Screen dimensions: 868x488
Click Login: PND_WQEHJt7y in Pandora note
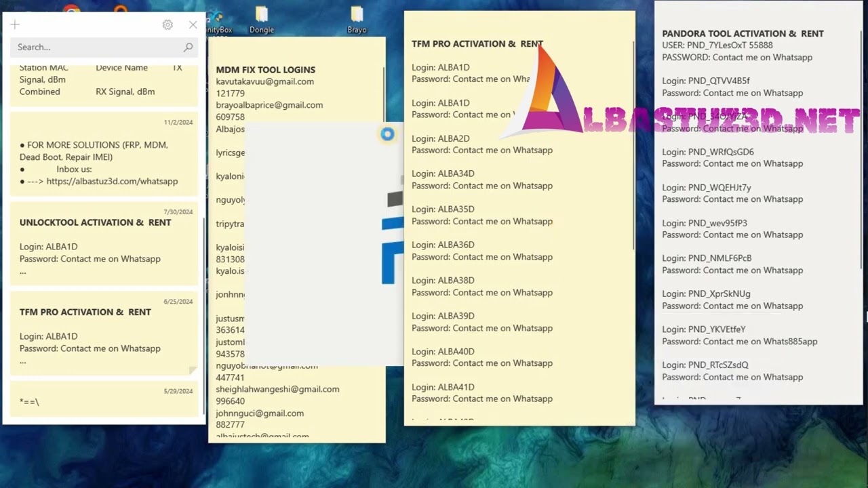pyautogui.click(x=707, y=187)
